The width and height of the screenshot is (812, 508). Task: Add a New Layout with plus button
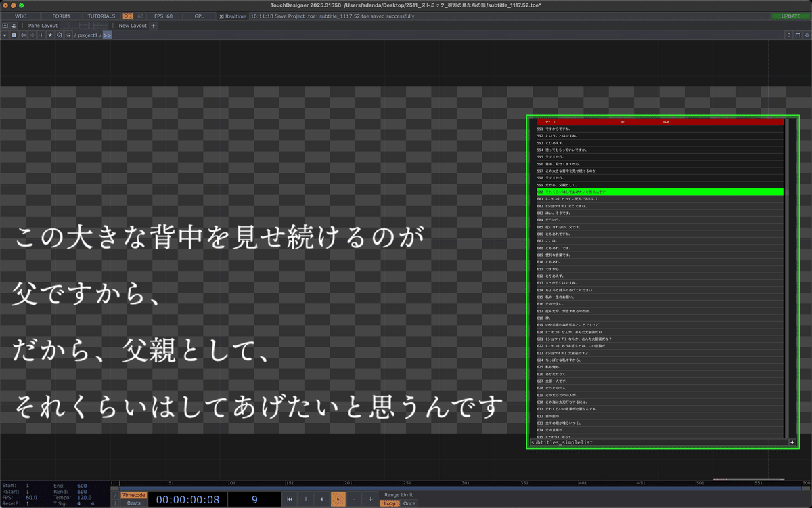(153, 26)
